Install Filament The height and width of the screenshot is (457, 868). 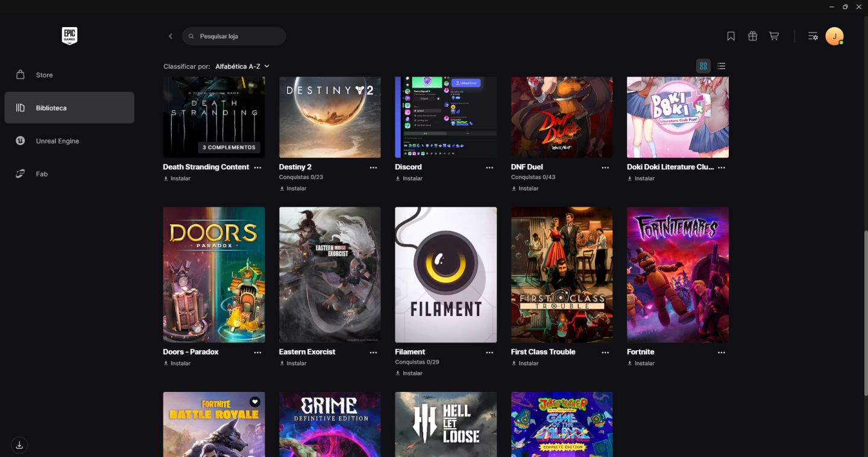tap(409, 373)
